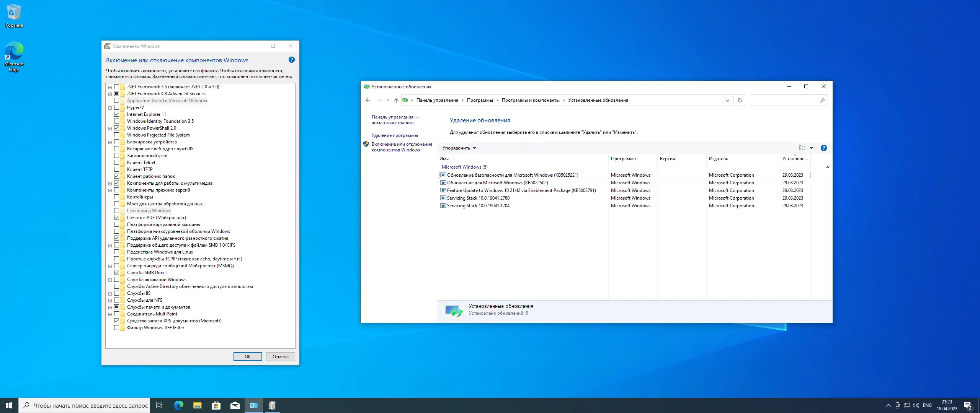Click the back arrow in Installed Updates window

click(368, 100)
